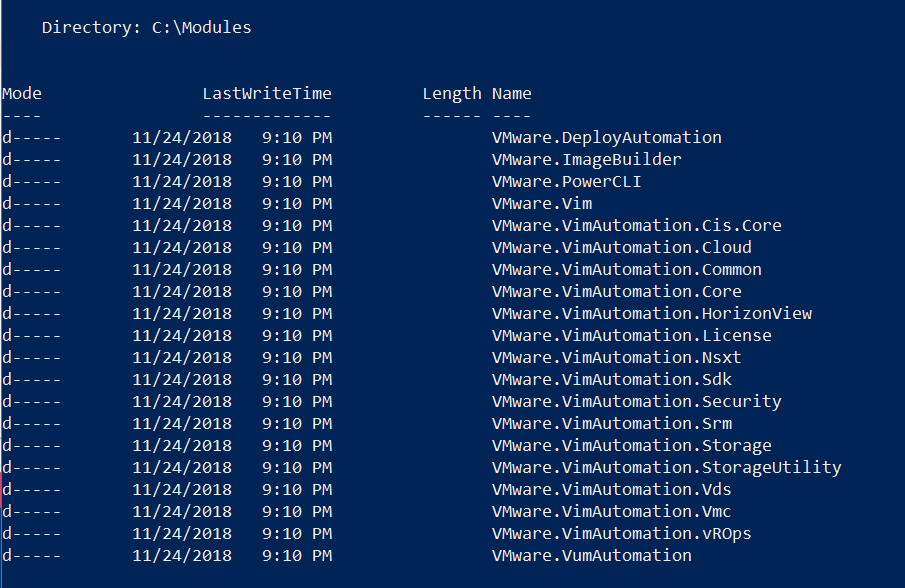Select VMware.VimAutomation.Security name
This screenshot has width=905, height=588.
coord(637,402)
